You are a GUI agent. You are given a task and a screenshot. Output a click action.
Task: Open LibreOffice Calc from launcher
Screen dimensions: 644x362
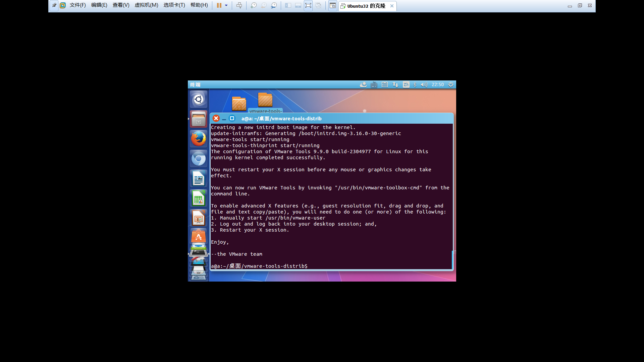pyautogui.click(x=199, y=198)
